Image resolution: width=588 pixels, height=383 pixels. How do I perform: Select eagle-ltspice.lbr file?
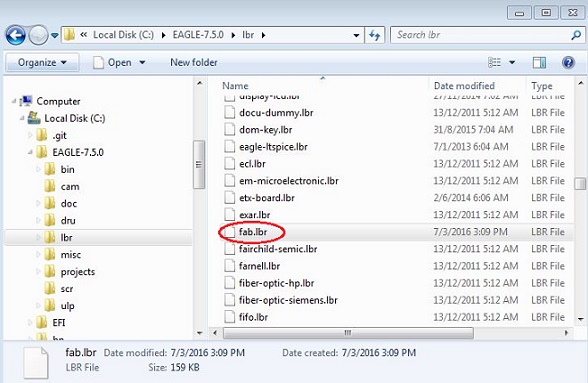[x=273, y=147]
